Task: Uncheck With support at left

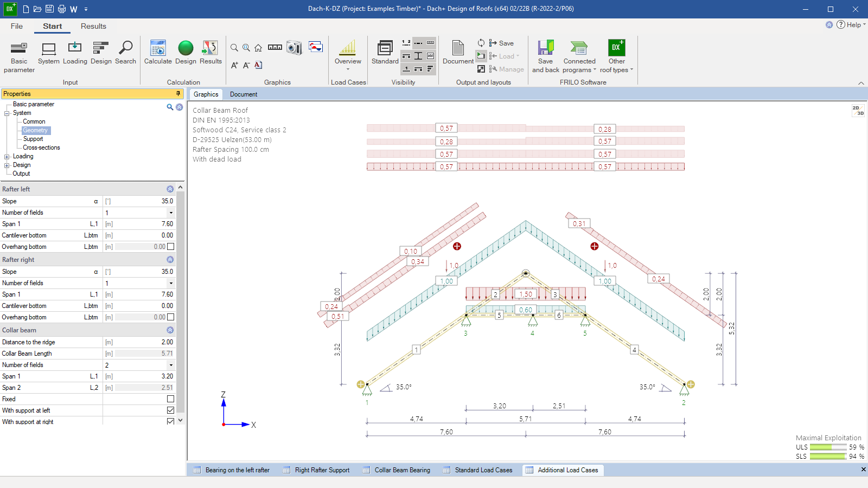Action: point(170,410)
